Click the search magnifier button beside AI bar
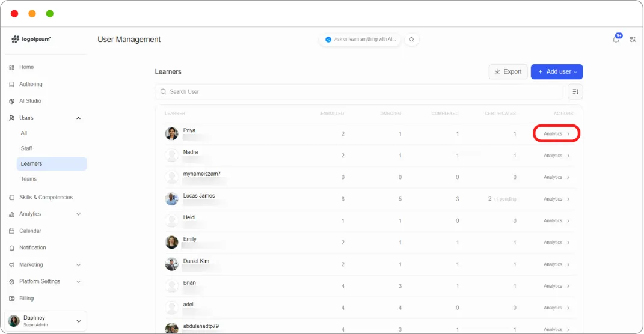Viewport: 644px width, 334px height. click(x=411, y=40)
